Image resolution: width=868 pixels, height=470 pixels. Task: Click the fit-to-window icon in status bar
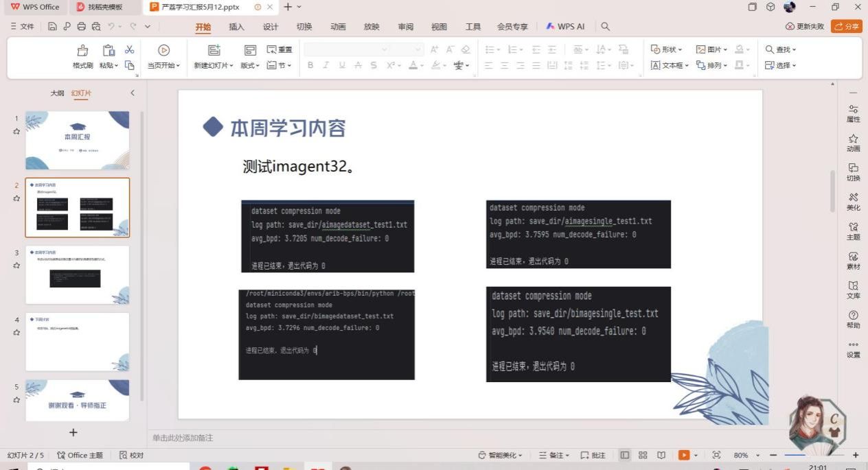click(716, 455)
